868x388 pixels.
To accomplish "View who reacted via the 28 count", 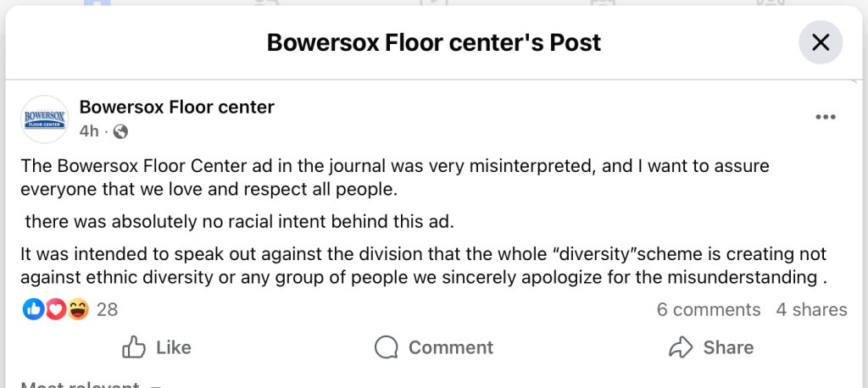I will 107,310.
